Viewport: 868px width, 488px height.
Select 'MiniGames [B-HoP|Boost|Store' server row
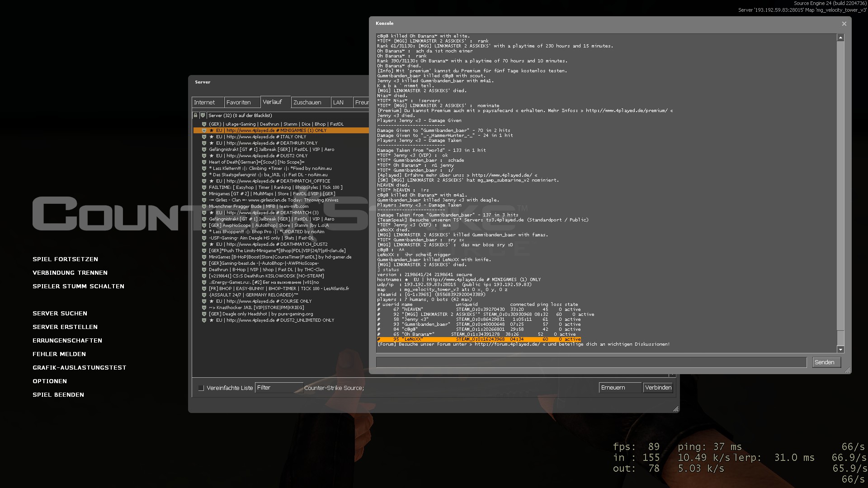pos(281,257)
